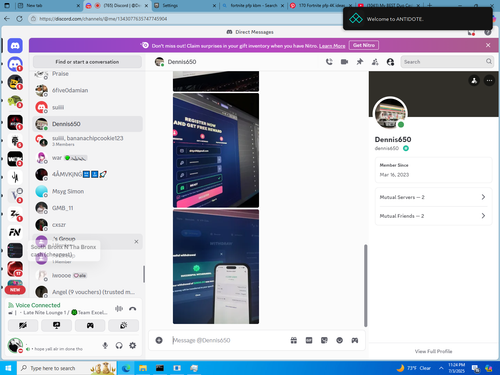Viewport: 500px width, 375px height.
Task: Open the sticker picker icon
Action: [324, 340]
